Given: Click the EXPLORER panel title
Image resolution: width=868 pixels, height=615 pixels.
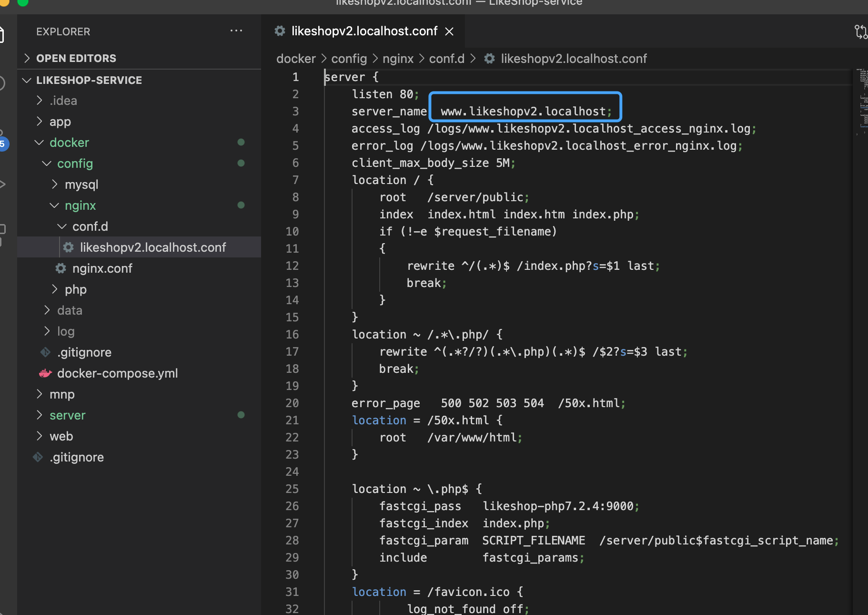Looking at the screenshot, I should [63, 31].
